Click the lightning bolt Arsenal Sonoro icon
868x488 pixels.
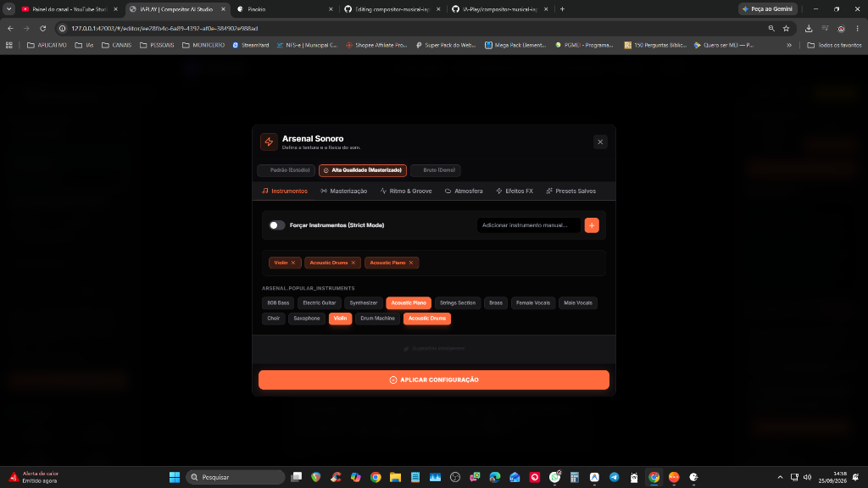click(x=269, y=141)
